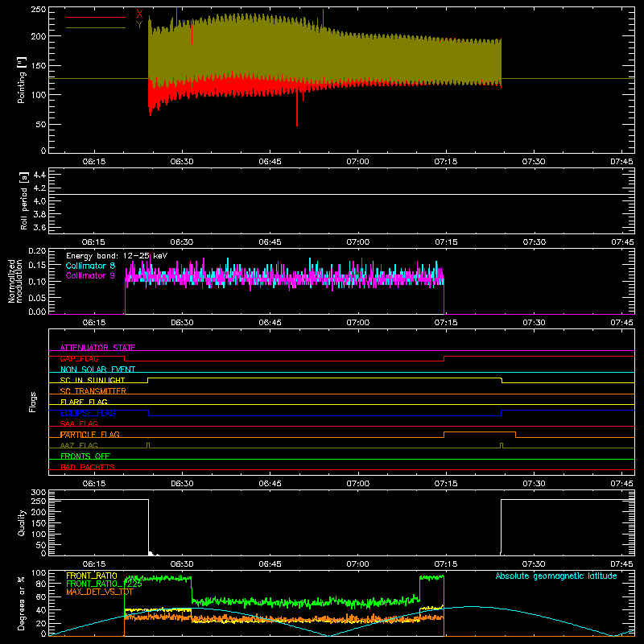Screen dimensions: 644x644
Task: Click the 0.05 tick label on modulation axis
Action: (x=37, y=297)
